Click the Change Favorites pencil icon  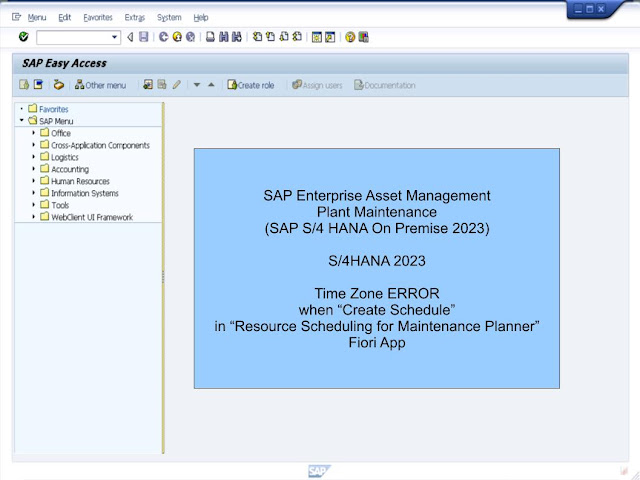click(x=176, y=85)
